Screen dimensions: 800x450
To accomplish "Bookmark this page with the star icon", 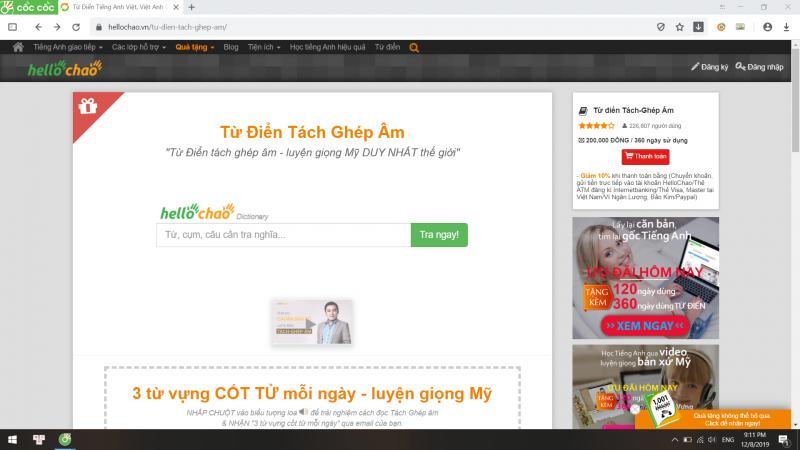I will (679, 27).
